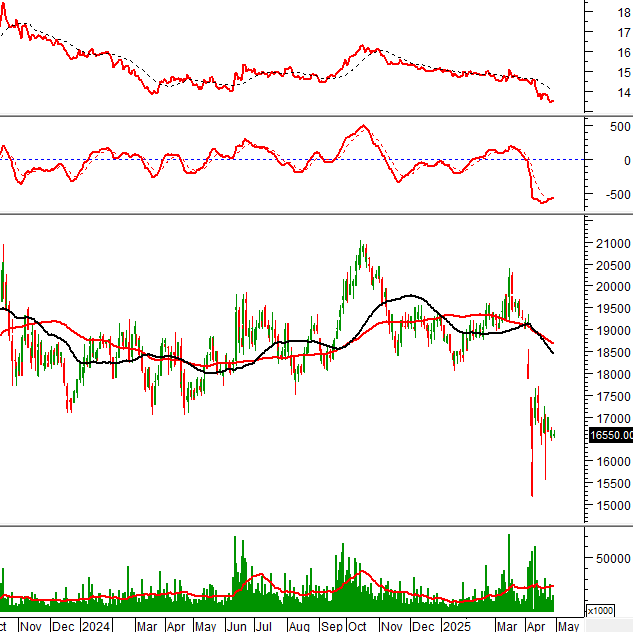Click the 19500 price axis label
This screenshot has width=633, height=632.
click(x=613, y=309)
